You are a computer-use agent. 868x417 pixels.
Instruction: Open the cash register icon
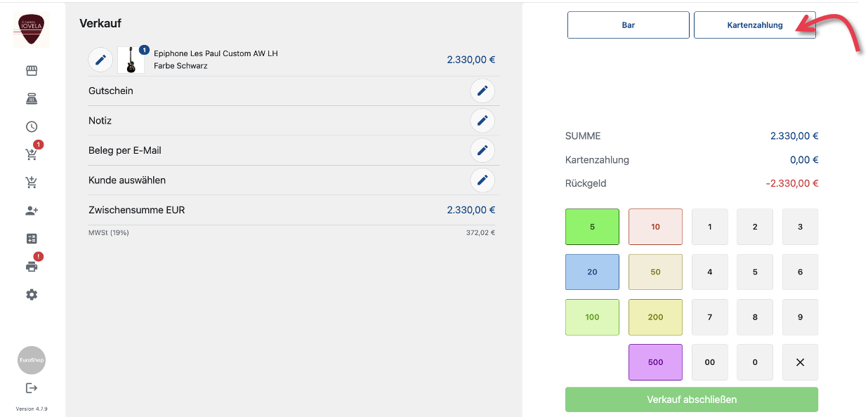[x=32, y=99]
